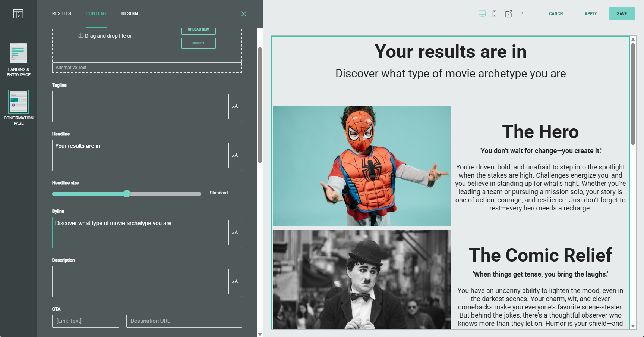The image size is (644, 337).
Task: Click the Select image button
Action: (198, 43)
